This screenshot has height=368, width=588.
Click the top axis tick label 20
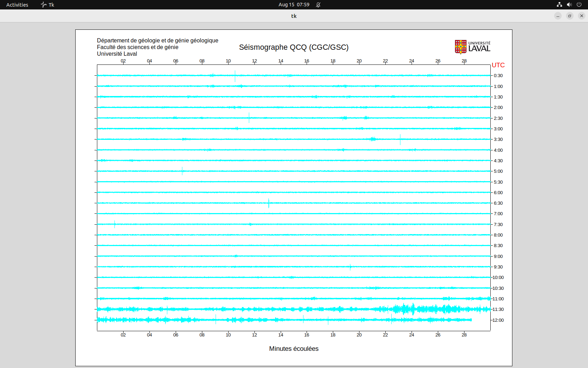coord(359,61)
